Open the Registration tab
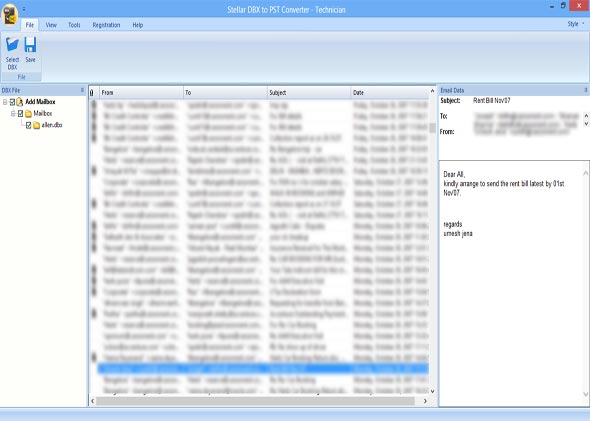 (106, 25)
